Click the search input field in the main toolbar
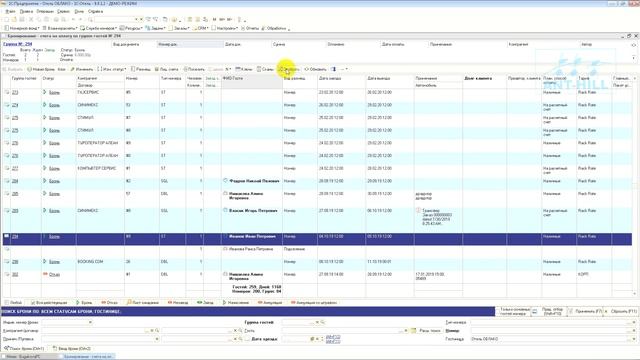This screenshot has width=640, height=360. 116,19
